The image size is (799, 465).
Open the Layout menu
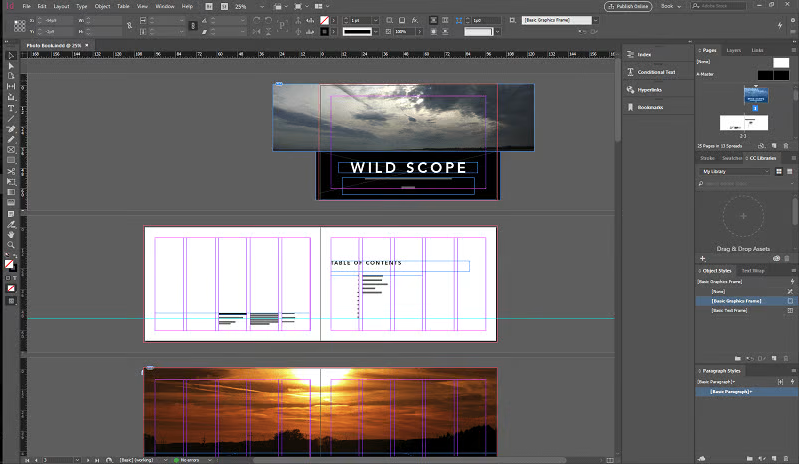[61, 6]
